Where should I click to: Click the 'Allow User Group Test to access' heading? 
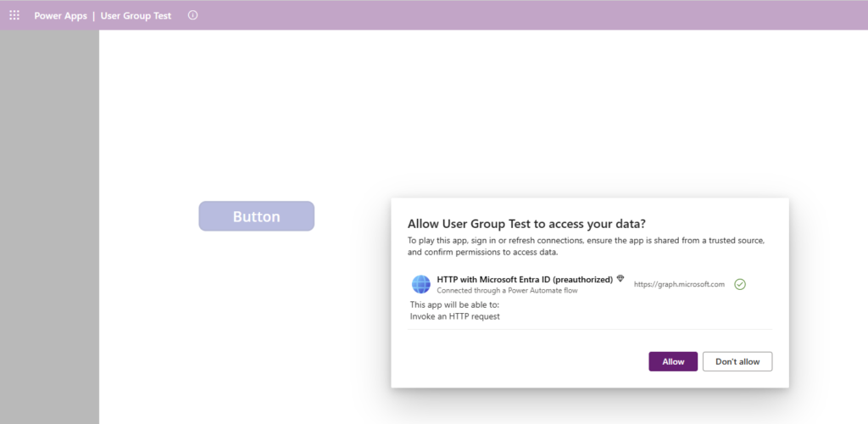point(527,224)
